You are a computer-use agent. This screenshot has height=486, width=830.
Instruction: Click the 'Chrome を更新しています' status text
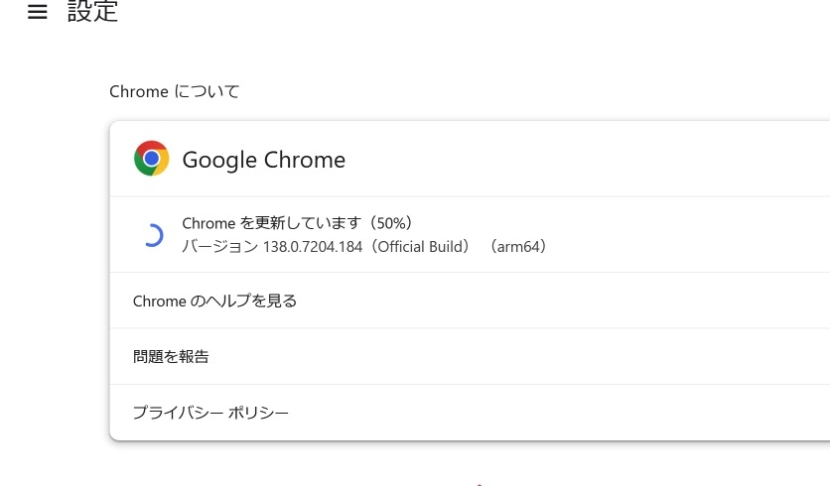tap(277, 223)
